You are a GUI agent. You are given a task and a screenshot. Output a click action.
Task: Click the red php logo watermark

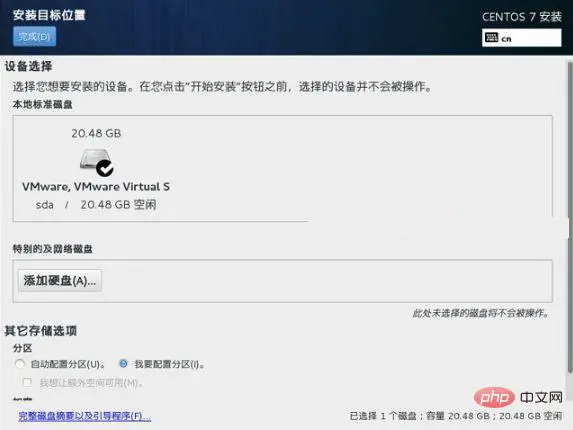[494, 397]
